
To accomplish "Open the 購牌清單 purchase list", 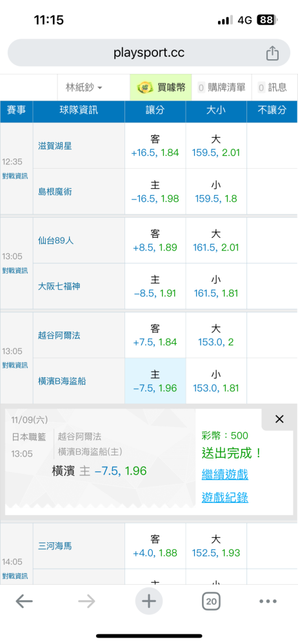I will 222,88.
